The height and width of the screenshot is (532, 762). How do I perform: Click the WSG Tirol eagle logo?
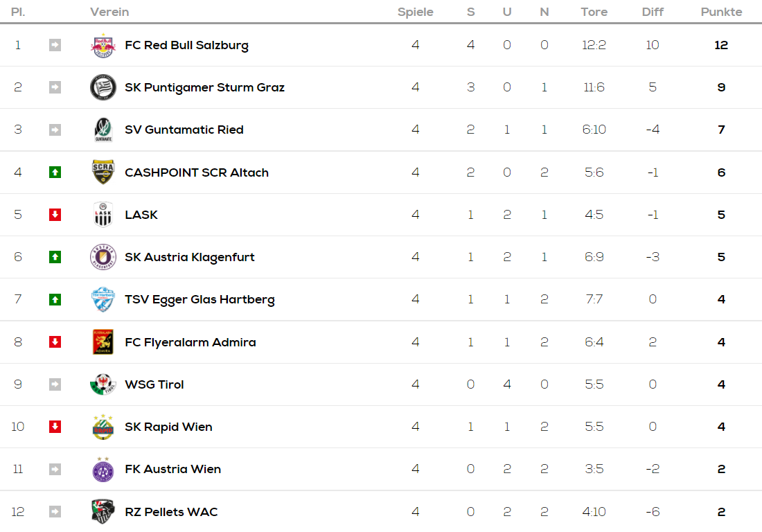103,384
